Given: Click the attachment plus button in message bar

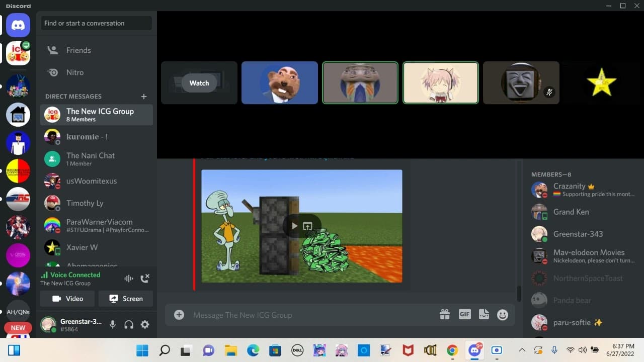Looking at the screenshot, I should (x=179, y=315).
